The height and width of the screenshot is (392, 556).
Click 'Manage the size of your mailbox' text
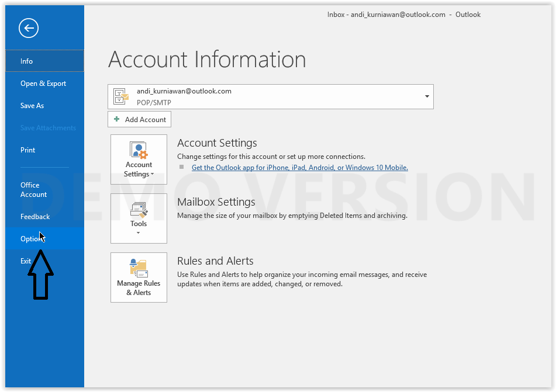[x=292, y=216]
